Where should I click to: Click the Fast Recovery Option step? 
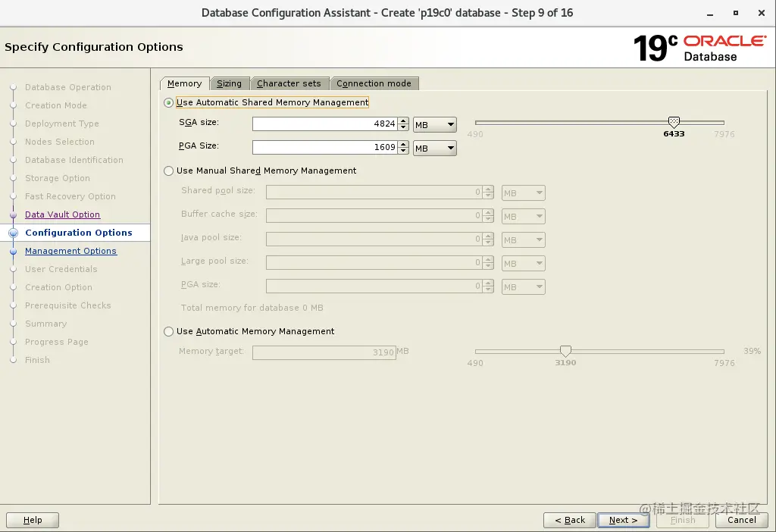[x=70, y=196]
